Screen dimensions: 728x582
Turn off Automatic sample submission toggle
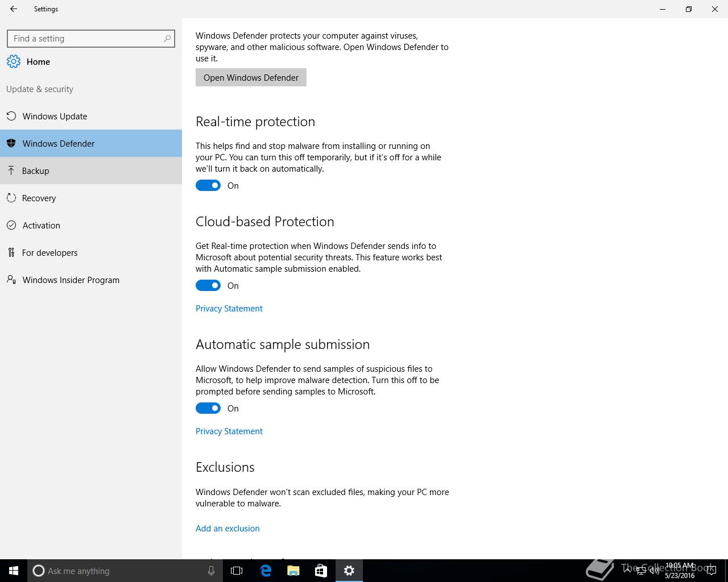208,408
